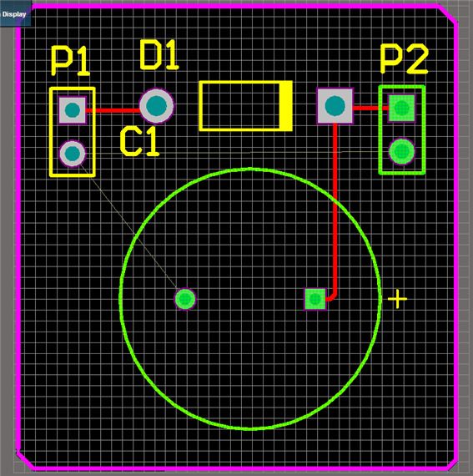Select the grey square pad of diode D1
The image size is (473, 476).
point(335,106)
